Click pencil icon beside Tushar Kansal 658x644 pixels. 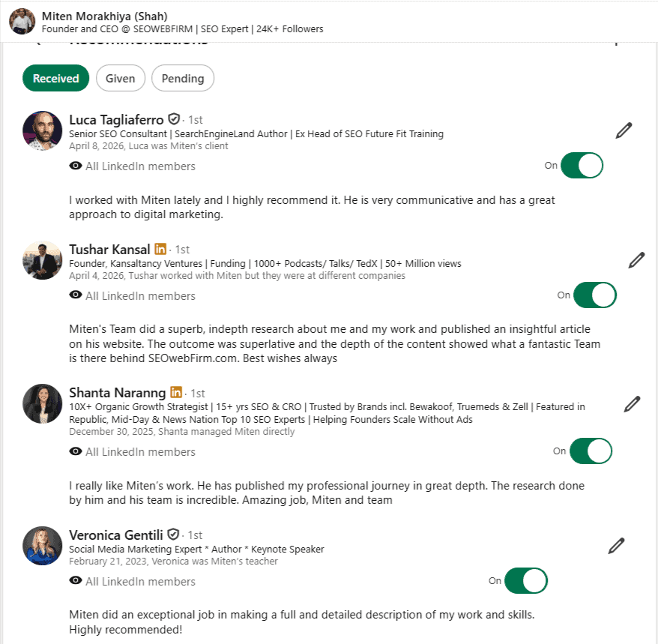click(x=636, y=260)
